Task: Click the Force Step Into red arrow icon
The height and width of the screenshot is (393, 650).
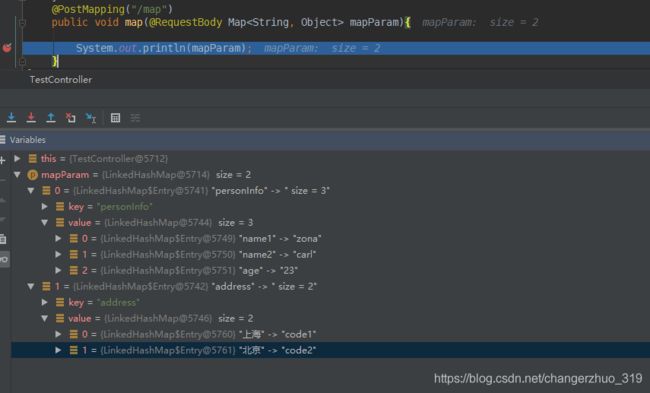Action: (x=31, y=118)
